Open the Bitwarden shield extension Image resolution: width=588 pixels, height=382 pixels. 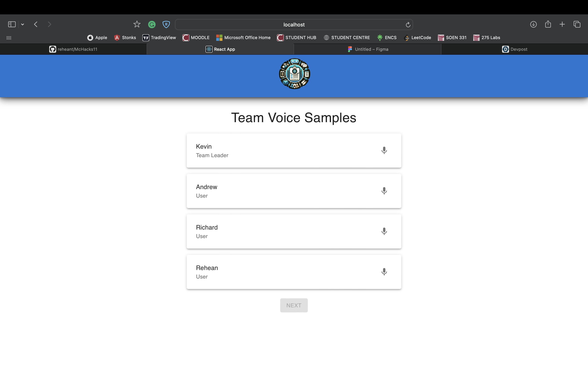pyautogui.click(x=166, y=25)
